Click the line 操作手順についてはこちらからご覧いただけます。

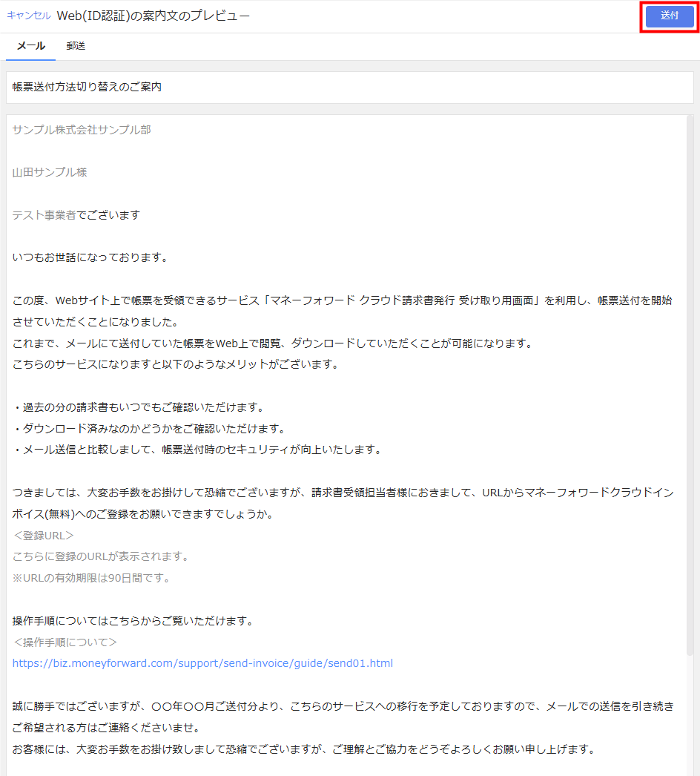point(134,621)
